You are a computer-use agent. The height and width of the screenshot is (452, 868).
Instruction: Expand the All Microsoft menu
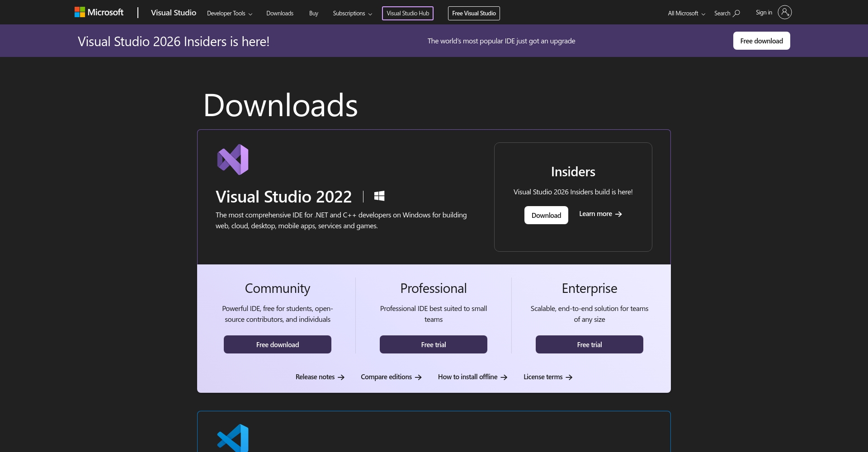click(685, 13)
